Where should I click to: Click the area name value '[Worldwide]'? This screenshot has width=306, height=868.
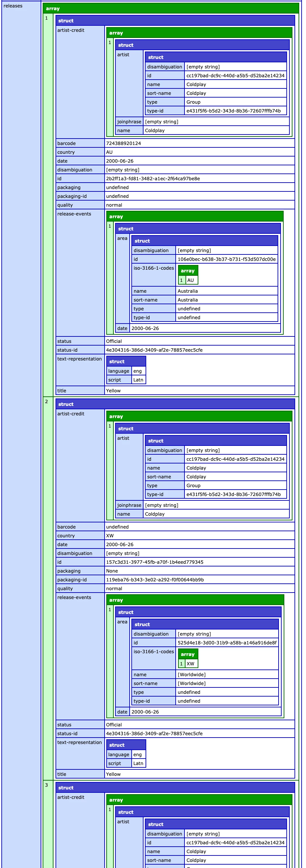pos(192,675)
